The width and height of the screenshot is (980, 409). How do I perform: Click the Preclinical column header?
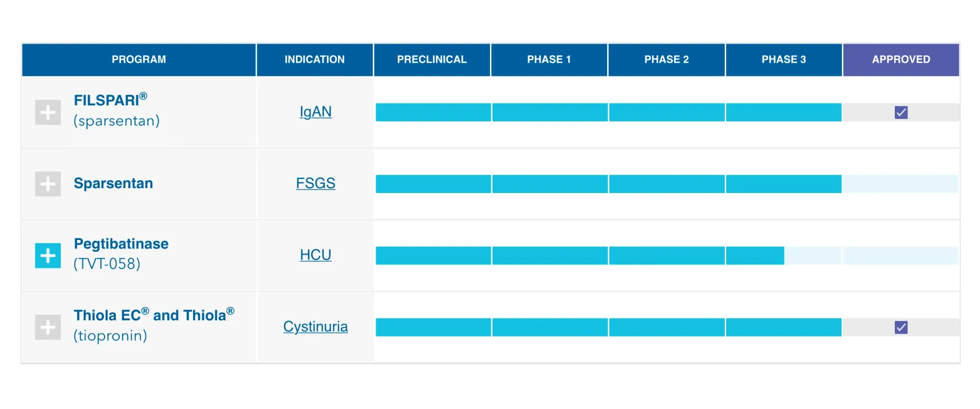[x=432, y=60]
